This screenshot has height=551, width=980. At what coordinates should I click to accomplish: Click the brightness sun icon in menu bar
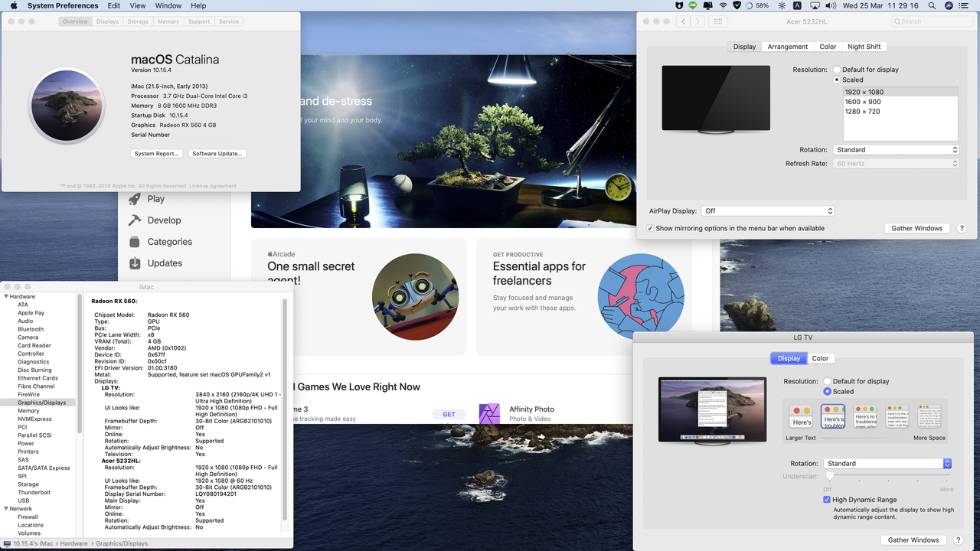pyautogui.click(x=782, y=5)
